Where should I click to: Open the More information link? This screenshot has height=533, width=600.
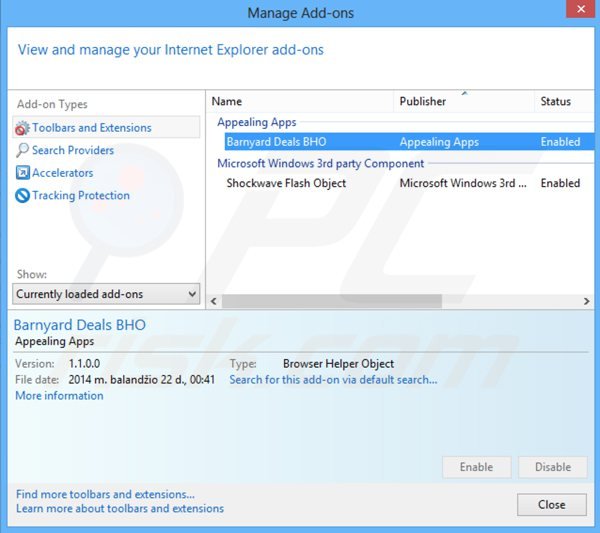(59, 396)
